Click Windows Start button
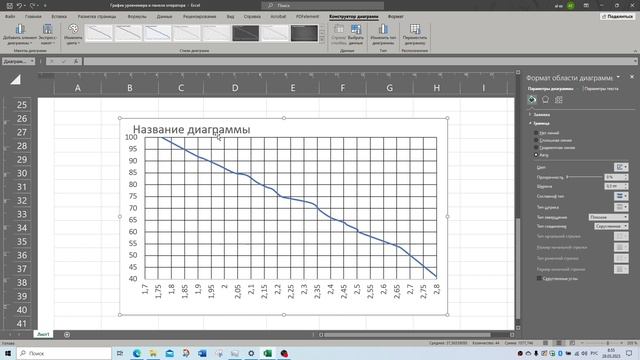 pos(8,353)
